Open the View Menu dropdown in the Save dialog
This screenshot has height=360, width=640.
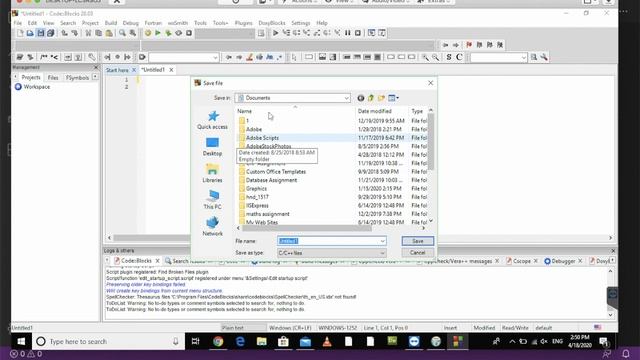point(393,98)
